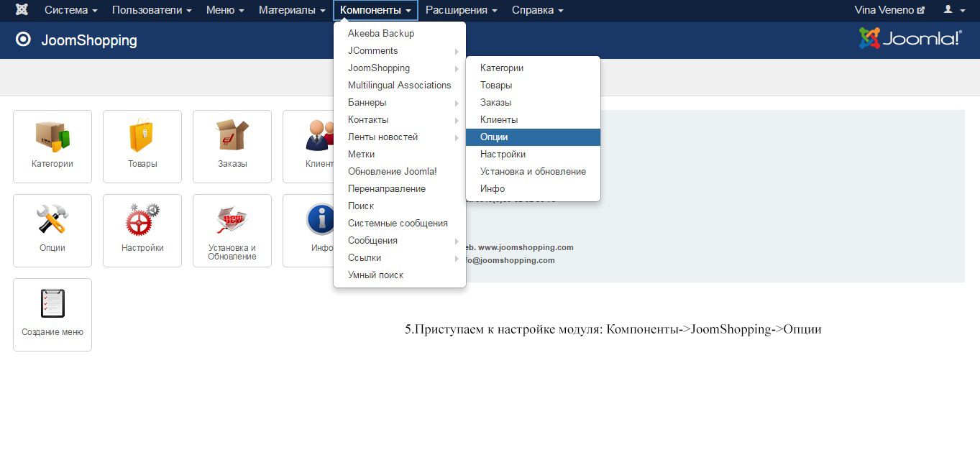Viewport: 980px width, 455px height.
Task: Open the Справка dropdown menu
Action: [x=538, y=10]
